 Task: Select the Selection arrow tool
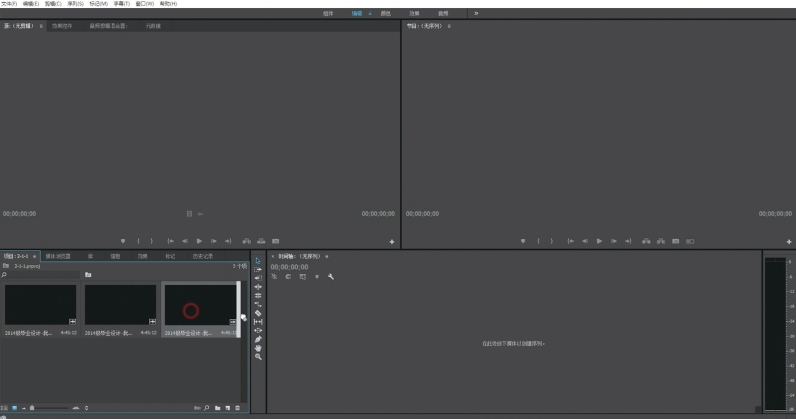[258, 261]
